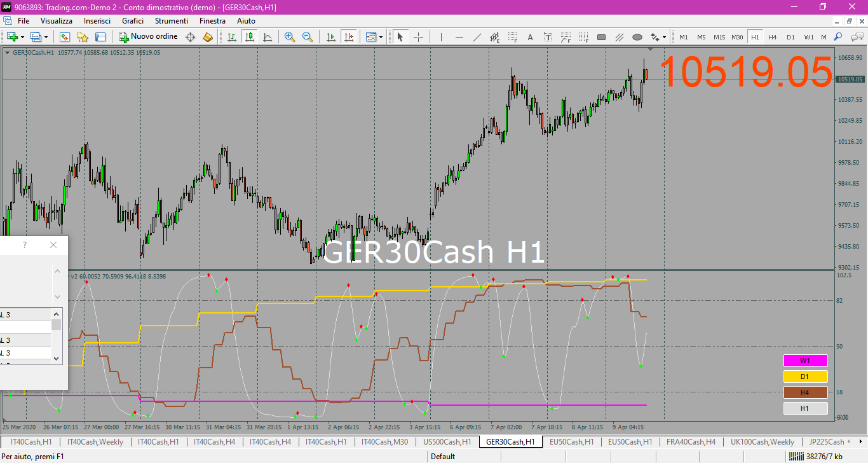
Task: Insert Fibonacci retracement lines
Action: 513,37
